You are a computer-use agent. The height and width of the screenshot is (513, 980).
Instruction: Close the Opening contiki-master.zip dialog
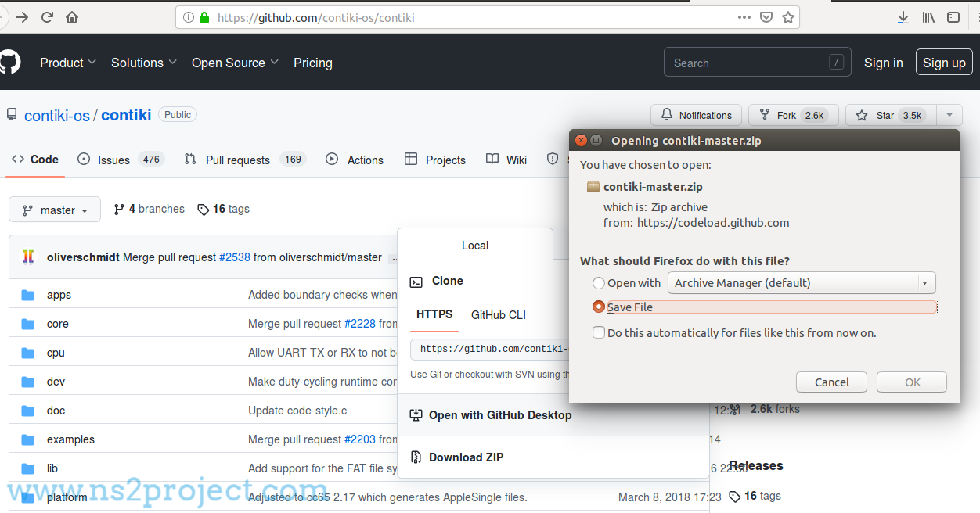coord(581,141)
